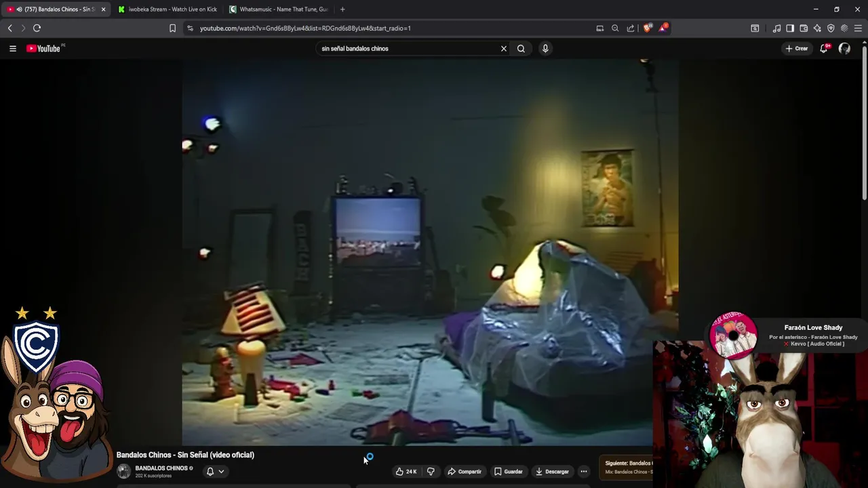The image size is (868, 488).
Task: Mute the YouTube tab via speaker icon
Action: coord(19,9)
